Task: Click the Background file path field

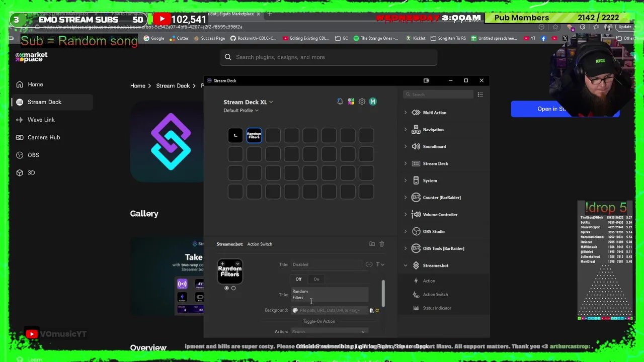Action: click(330, 310)
